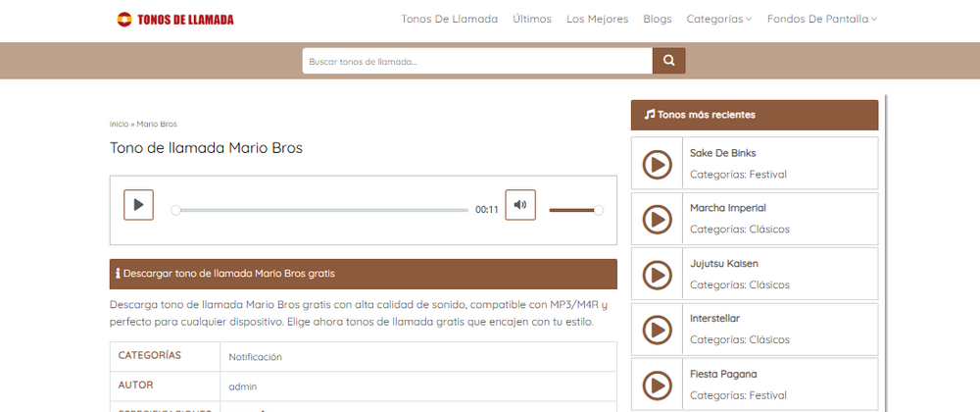Click the audio progress seek bar

pos(321,210)
